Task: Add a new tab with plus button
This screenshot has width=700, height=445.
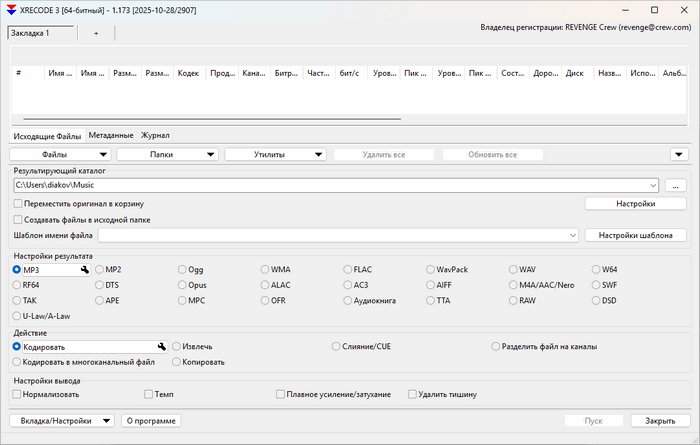Action: pos(96,33)
